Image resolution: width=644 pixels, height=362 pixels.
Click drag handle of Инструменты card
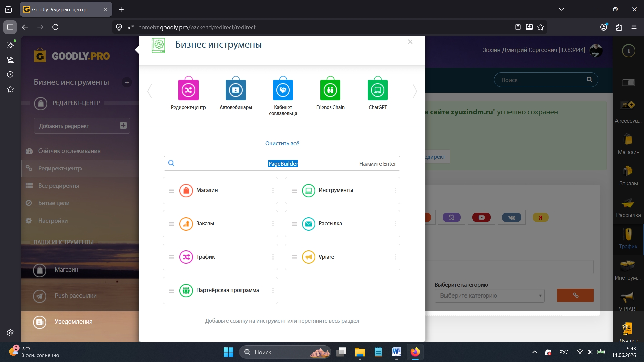(294, 191)
